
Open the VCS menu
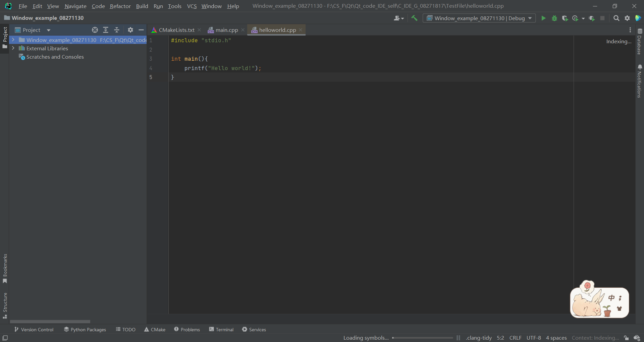click(192, 6)
